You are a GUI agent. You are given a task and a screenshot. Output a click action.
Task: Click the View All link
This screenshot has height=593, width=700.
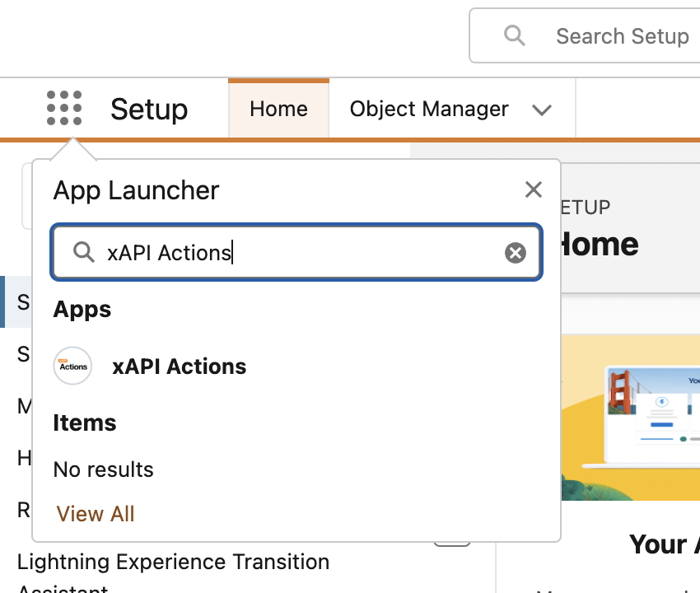click(96, 514)
